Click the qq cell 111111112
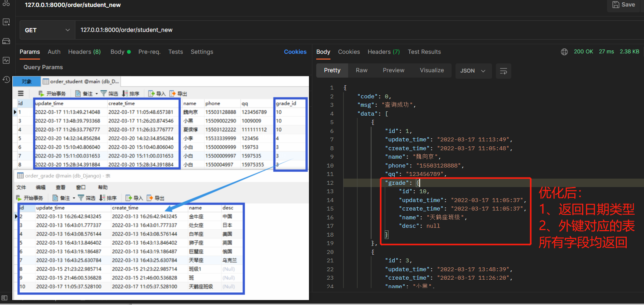This screenshot has width=644, height=305. [x=254, y=130]
